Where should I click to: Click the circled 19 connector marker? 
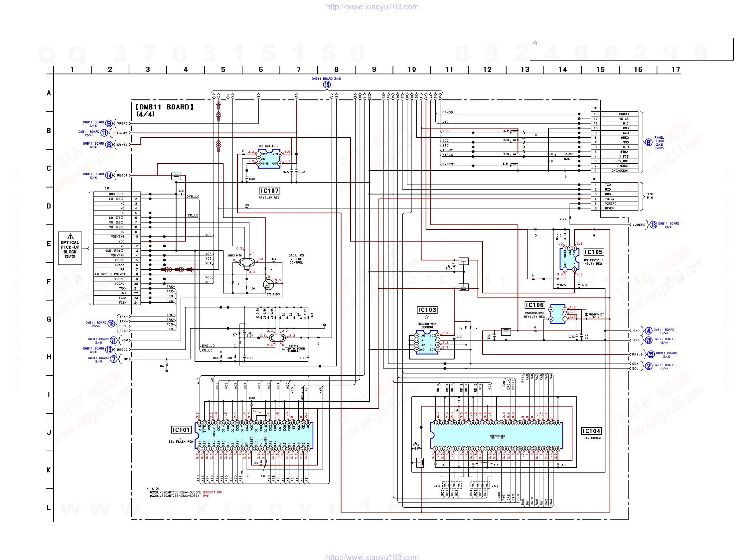click(x=327, y=84)
